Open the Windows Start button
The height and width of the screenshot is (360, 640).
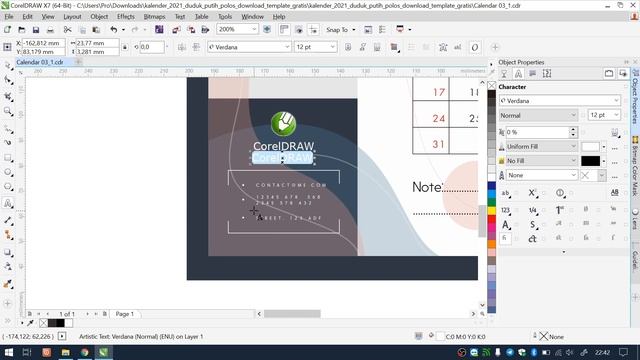coord(9,352)
